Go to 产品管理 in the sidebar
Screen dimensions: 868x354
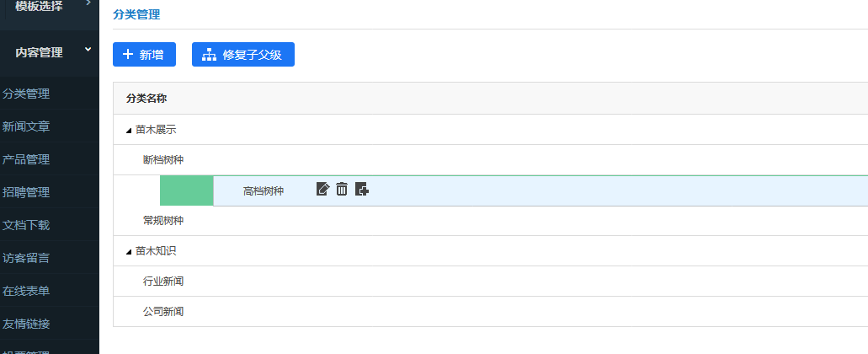(26, 159)
